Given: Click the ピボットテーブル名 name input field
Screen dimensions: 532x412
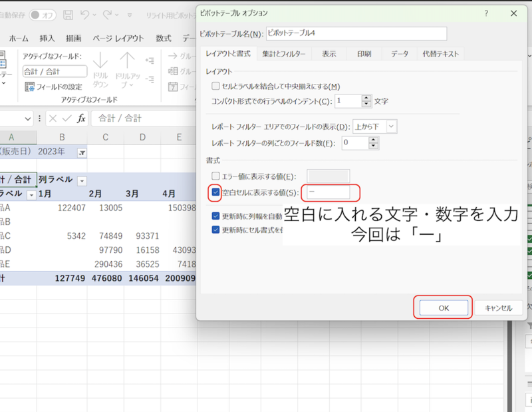Looking at the screenshot, I should [x=356, y=33].
